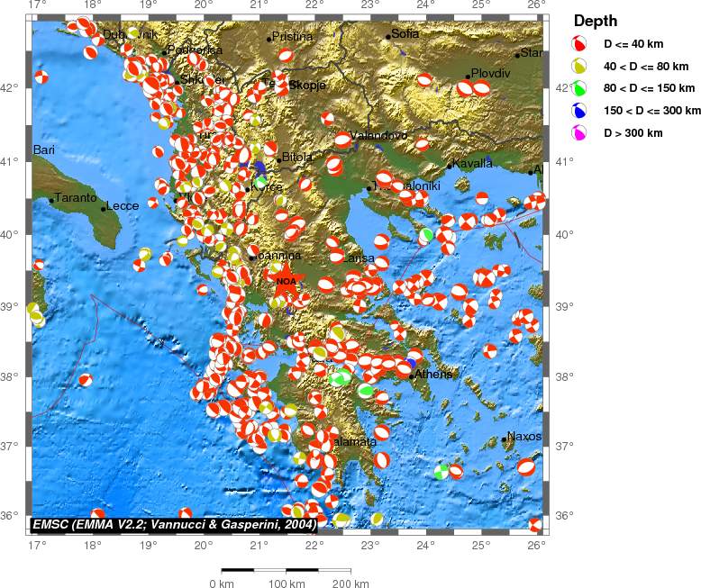Click the distance scale bar
701x588 pixels.
(x=287, y=570)
